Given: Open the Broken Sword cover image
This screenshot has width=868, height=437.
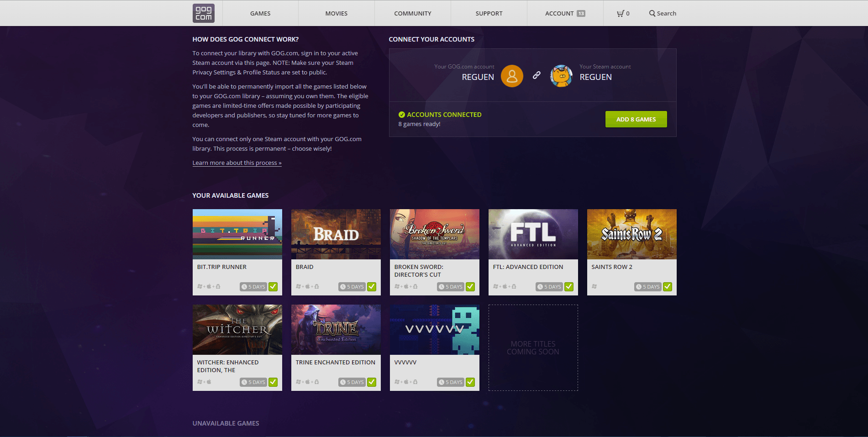Looking at the screenshot, I should (x=435, y=234).
